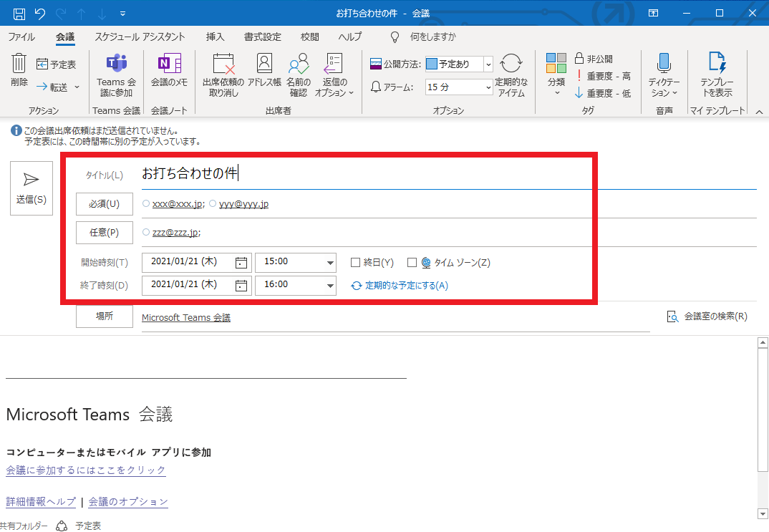Click the ribbon display options icon

coord(653,13)
